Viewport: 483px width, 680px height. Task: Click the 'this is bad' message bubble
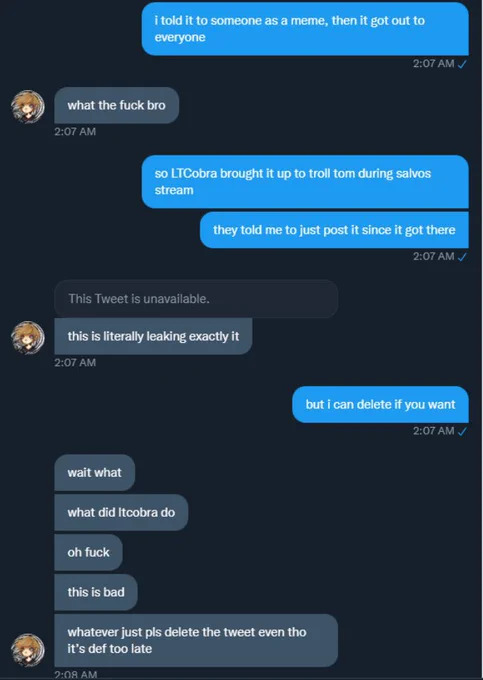click(96, 592)
